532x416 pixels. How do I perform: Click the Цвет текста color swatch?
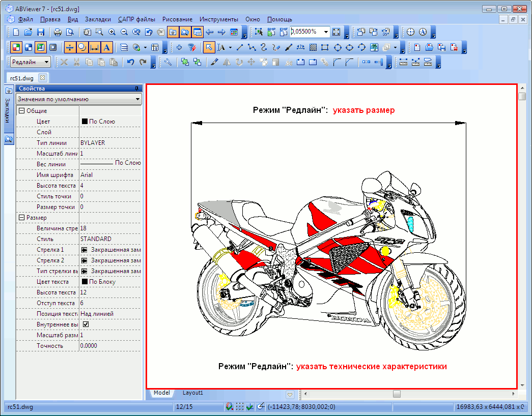85,281
